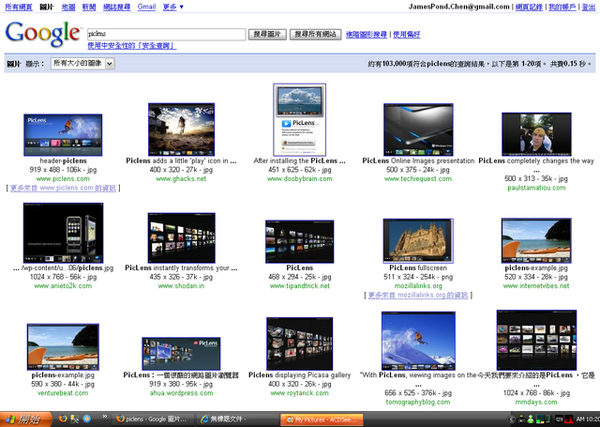Click the paulstamatiou.com green URL

(x=536, y=188)
